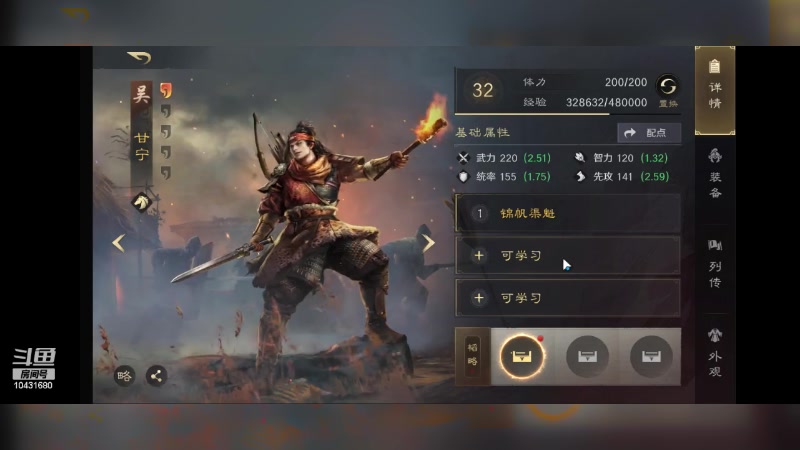Open the 锦帆渠魁 skill entry
The width and height of the screenshot is (800, 450).
568,213
